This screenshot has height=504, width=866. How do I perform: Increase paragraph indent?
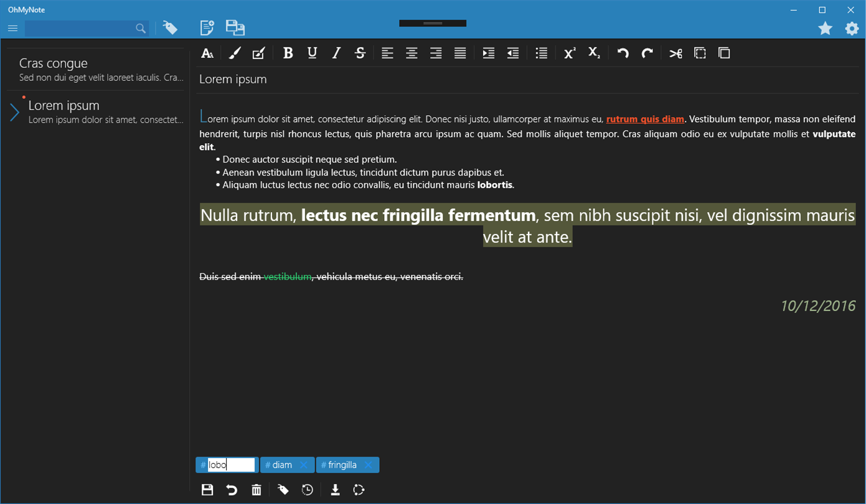pos(489,54)
